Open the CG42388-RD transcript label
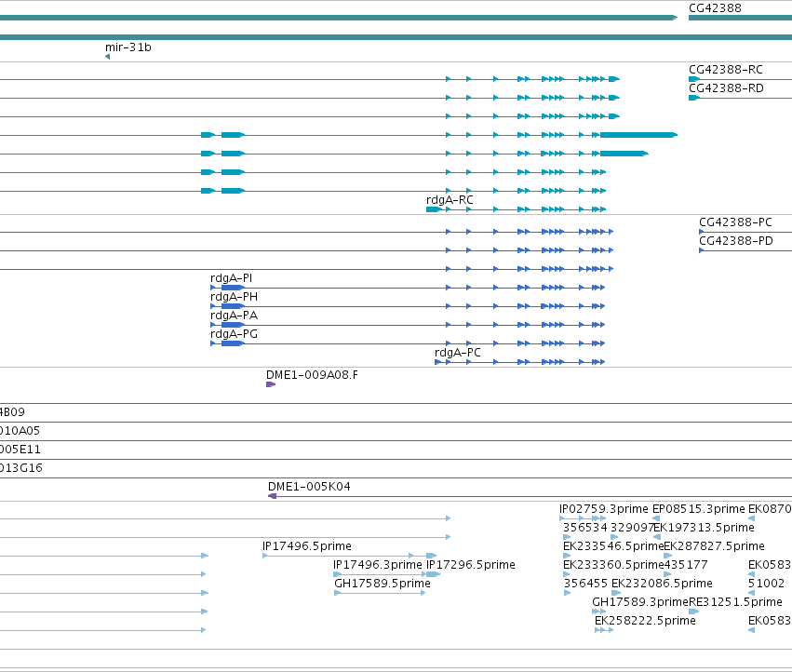792x672 pixels. click(726, 88)
